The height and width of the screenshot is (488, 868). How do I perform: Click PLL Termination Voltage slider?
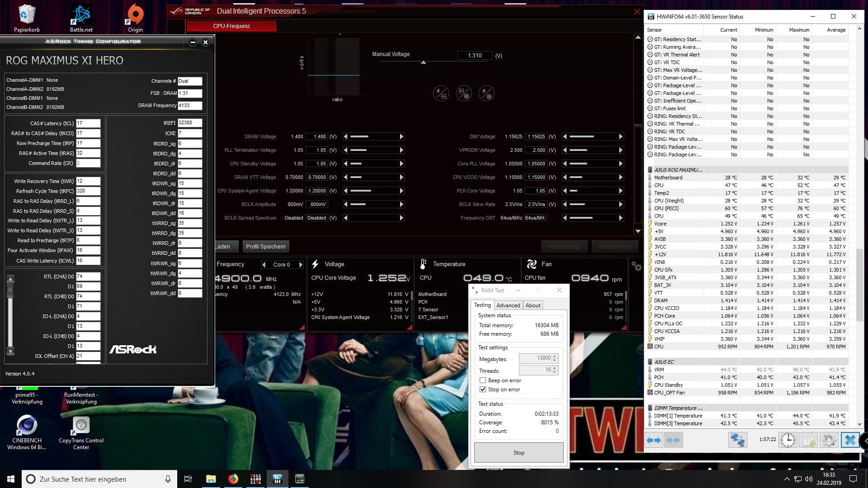click(x=373, y=150)
